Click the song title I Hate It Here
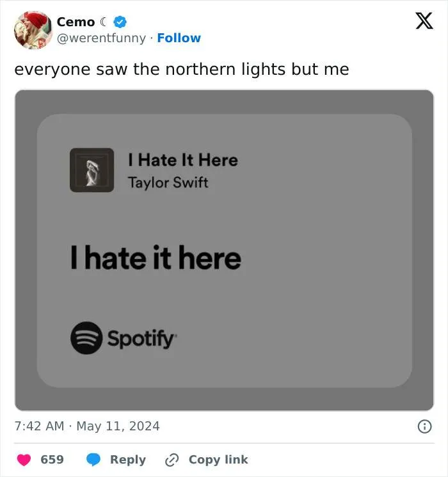Screen dimensions: 448x477 [182, 160]
